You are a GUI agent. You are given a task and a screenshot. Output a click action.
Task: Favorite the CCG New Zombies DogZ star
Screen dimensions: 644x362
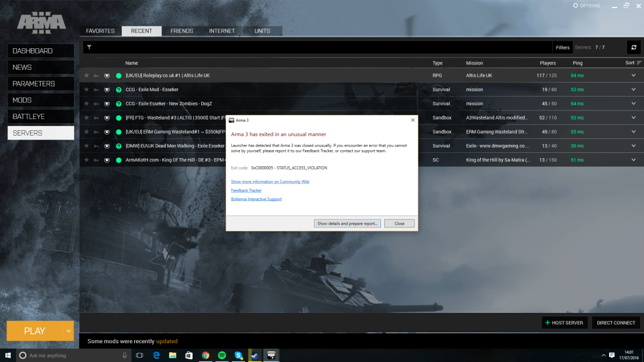tap(86, 104)
